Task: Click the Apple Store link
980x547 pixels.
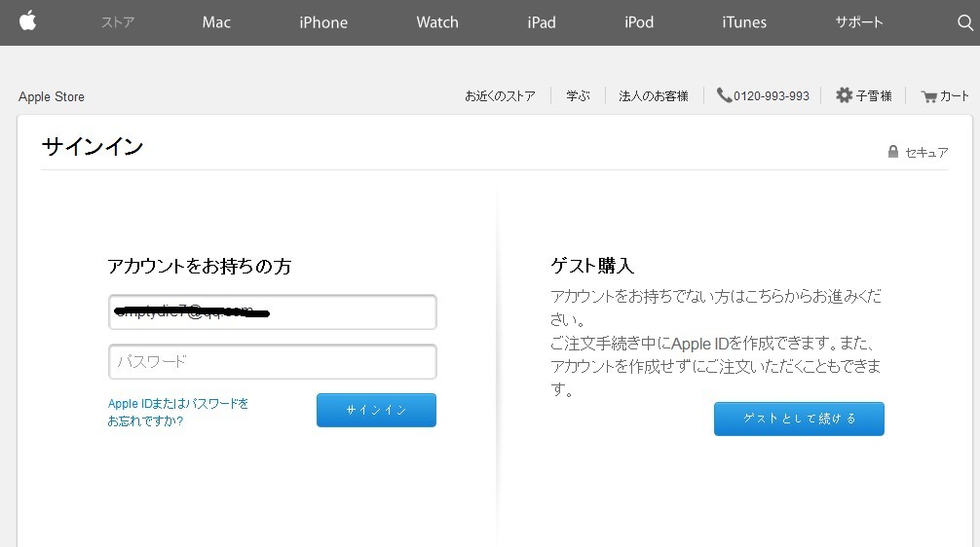Action: [x=52, y=96]
